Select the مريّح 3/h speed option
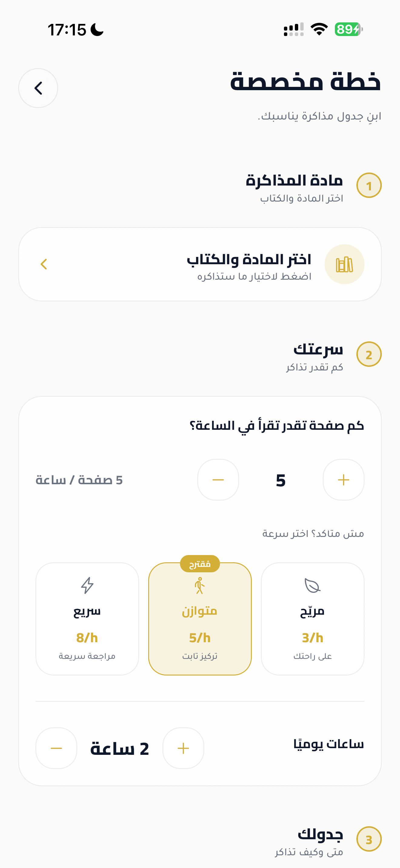Viewport: 400px width, 868px height. point(313,619)
